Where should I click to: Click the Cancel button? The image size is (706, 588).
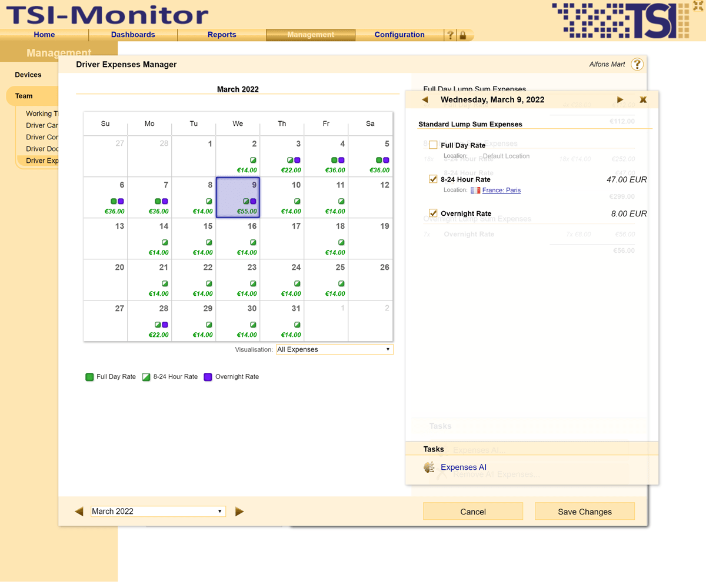pos(473,512)
